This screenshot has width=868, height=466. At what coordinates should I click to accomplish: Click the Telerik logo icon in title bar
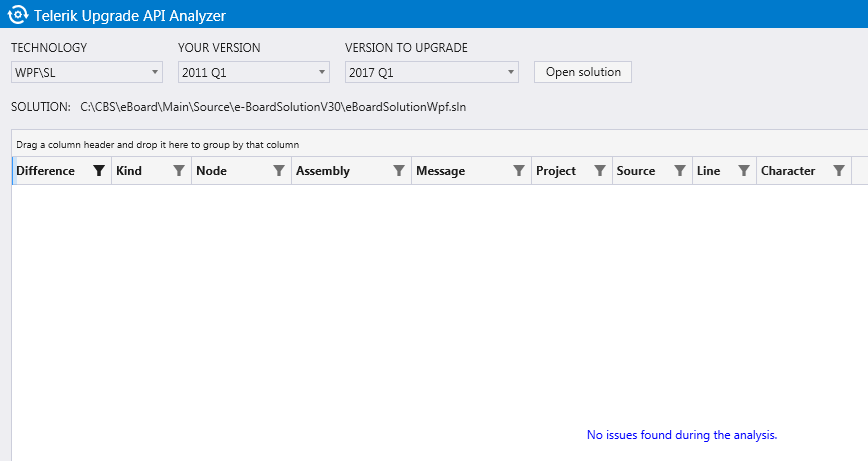(x=16, y=15)
